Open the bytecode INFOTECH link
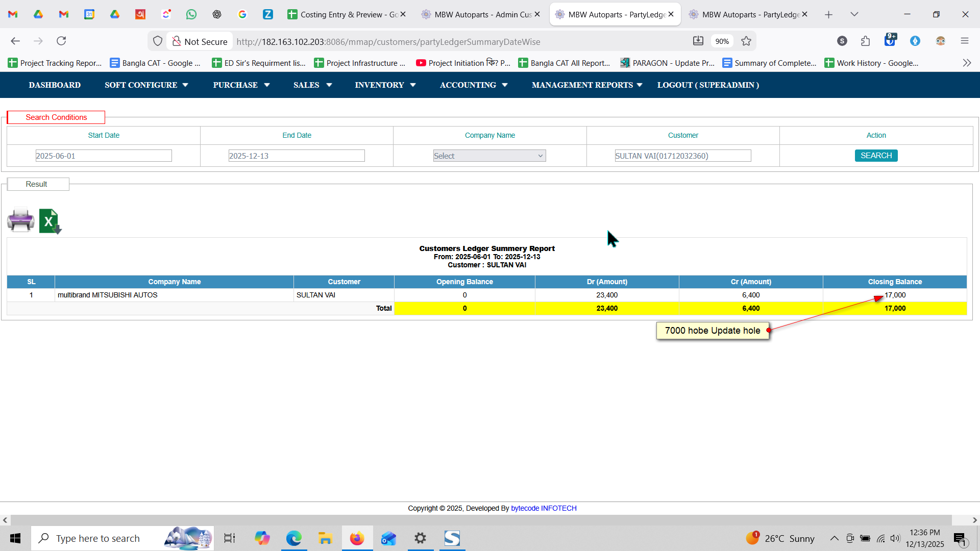The width and height of the screenshot is (980, 551). click(x=544, y=508)
